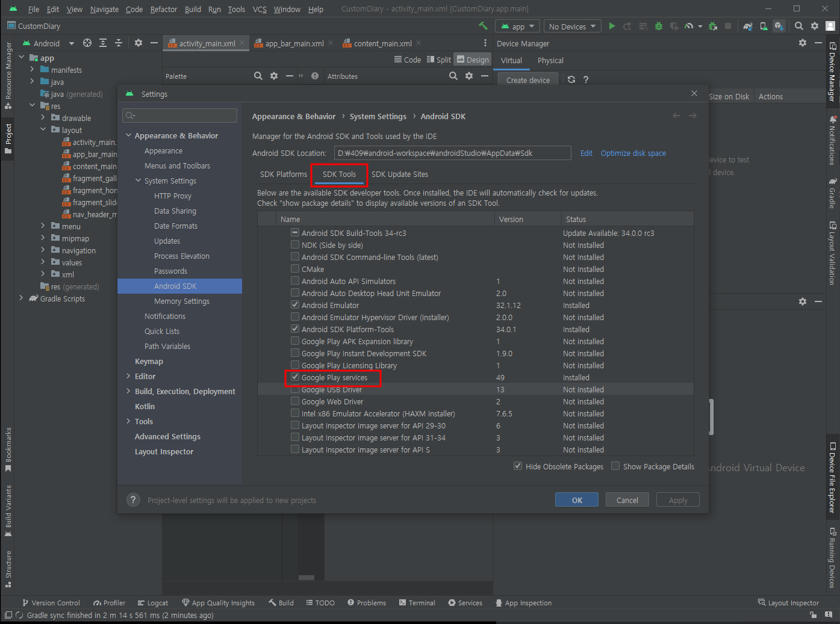The image size is (840, 624).
Task: Click Create device button
Action: click(528, 80)
